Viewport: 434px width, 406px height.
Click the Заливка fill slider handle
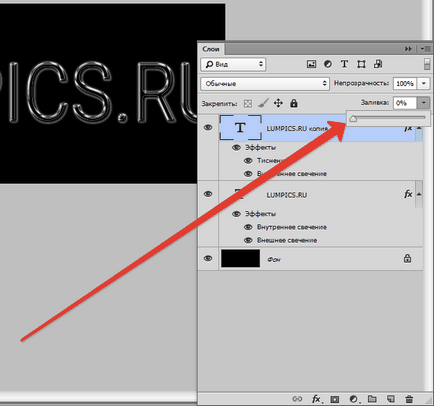tap(353, 119)
